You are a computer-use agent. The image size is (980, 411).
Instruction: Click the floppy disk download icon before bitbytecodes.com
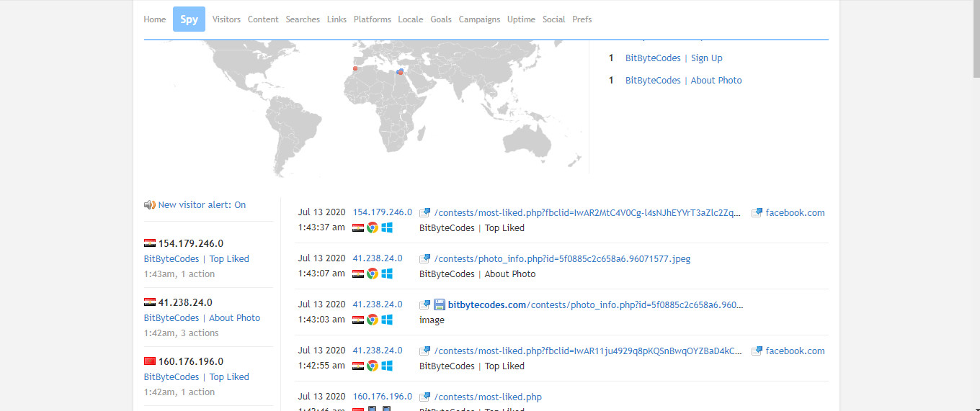click(x=440, y=305)
